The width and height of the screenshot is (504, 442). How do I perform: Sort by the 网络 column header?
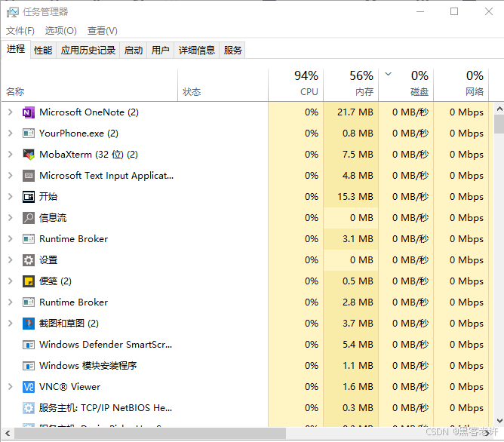pyautogui.click(x=461, y=84)
